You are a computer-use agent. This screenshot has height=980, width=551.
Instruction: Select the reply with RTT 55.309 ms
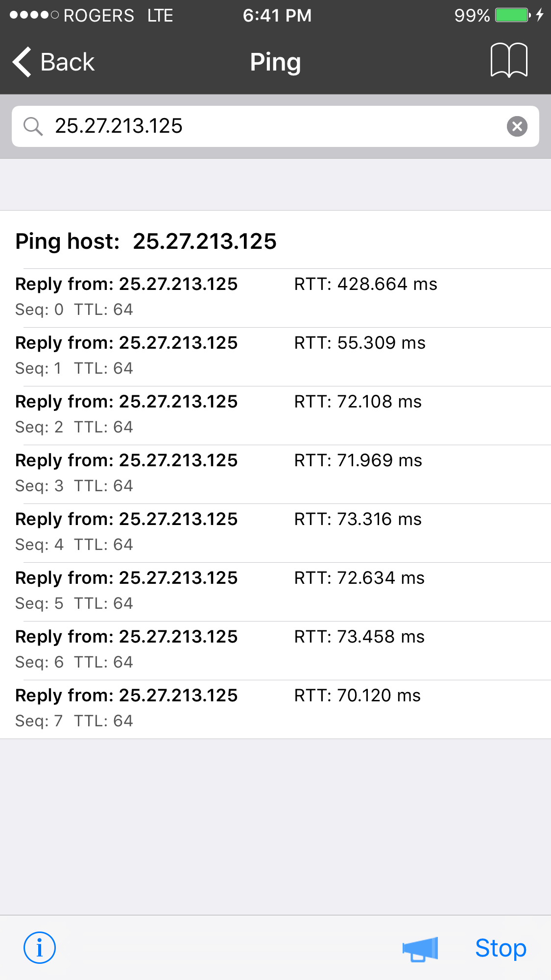click(x=275, y=357)
